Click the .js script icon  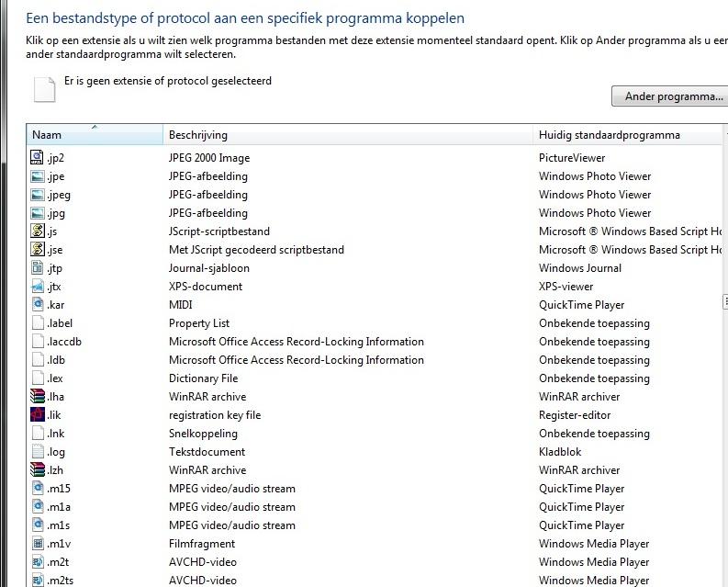pyautogui.click(x=37, y=231)
